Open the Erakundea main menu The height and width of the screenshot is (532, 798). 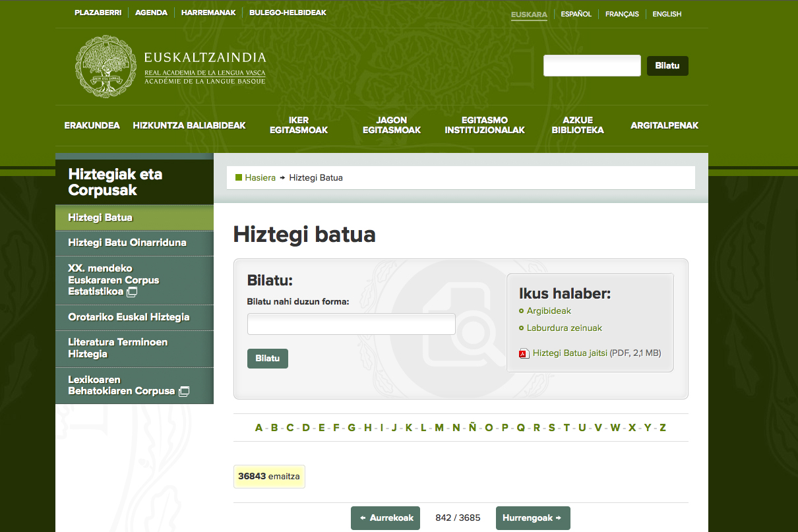click(x=92, y=125)
